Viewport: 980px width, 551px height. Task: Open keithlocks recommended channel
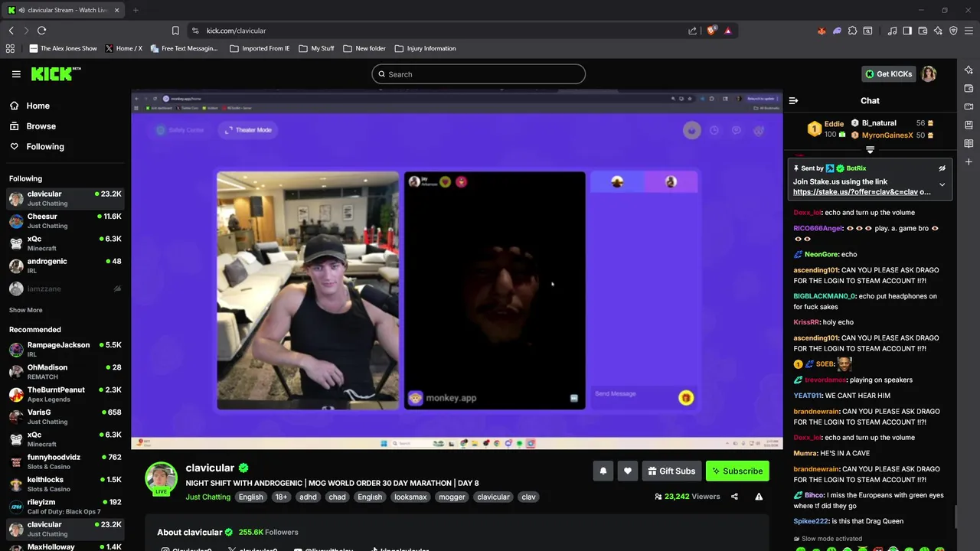click(x=65, y=484)
